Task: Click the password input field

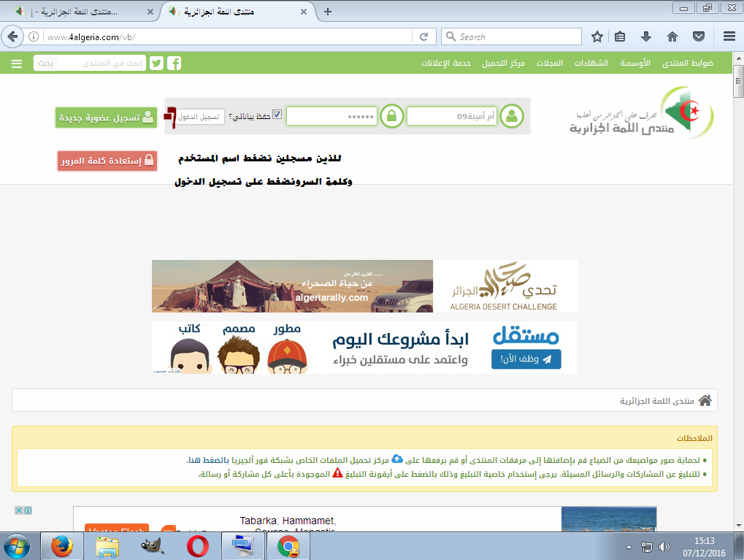Action: coord(331,116)
